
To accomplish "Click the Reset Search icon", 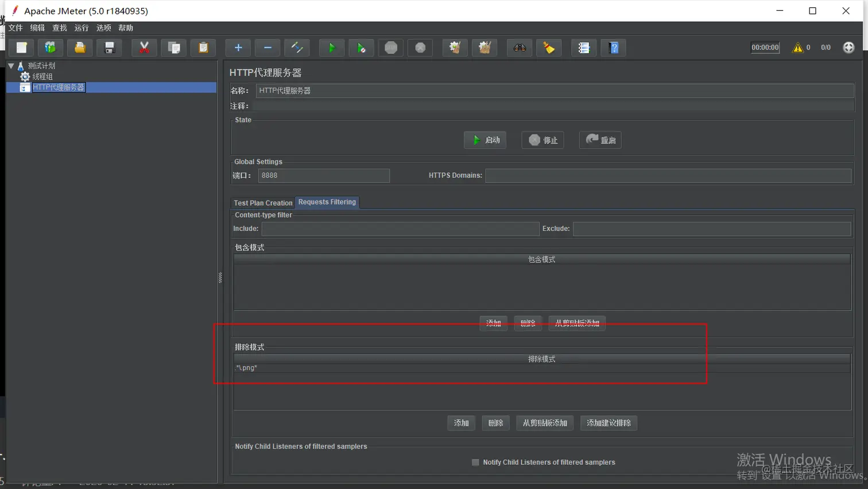I will [549, 48].
